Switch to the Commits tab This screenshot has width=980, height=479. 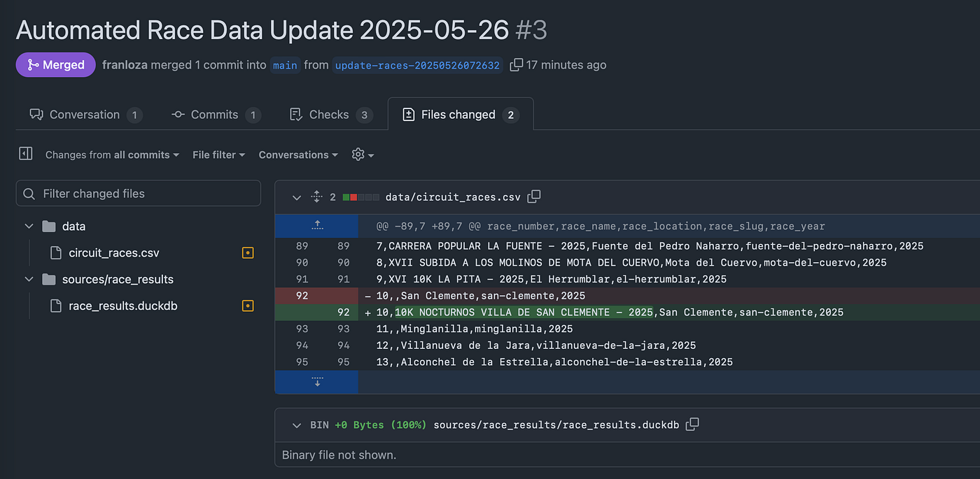[216, 115]
